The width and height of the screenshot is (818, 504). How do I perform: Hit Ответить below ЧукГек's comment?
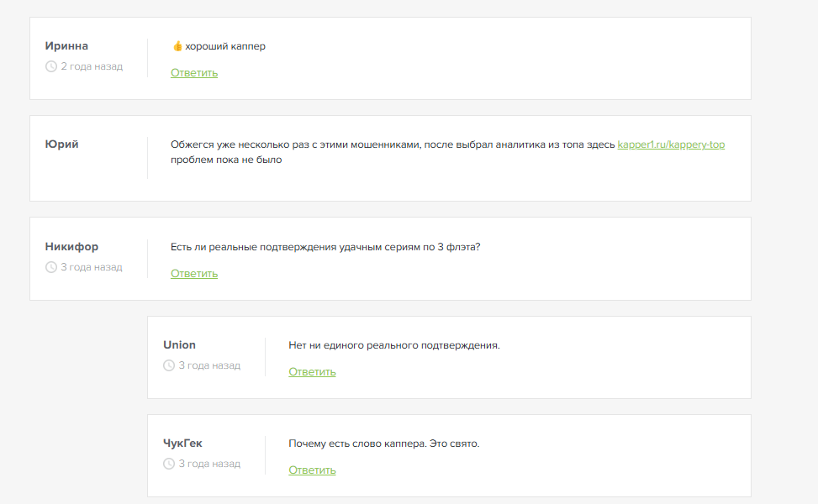pyautogui.click(x=312, y=470)
